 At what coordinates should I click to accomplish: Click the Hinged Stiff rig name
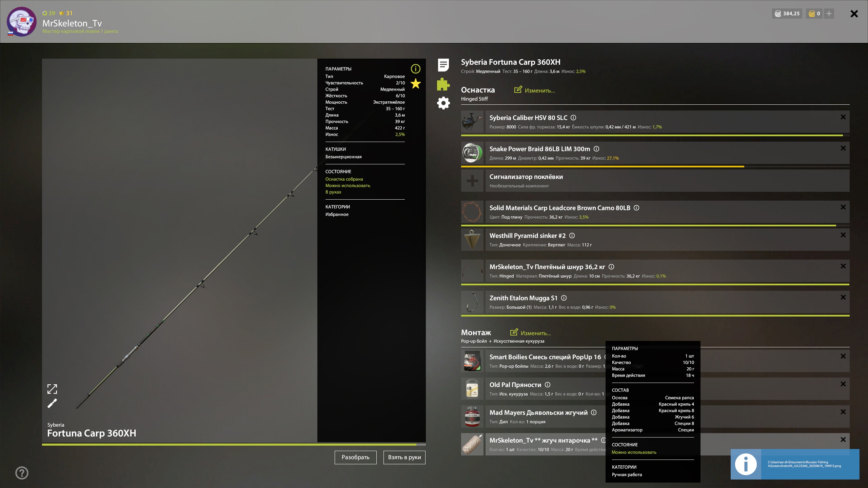coord(474,99)
